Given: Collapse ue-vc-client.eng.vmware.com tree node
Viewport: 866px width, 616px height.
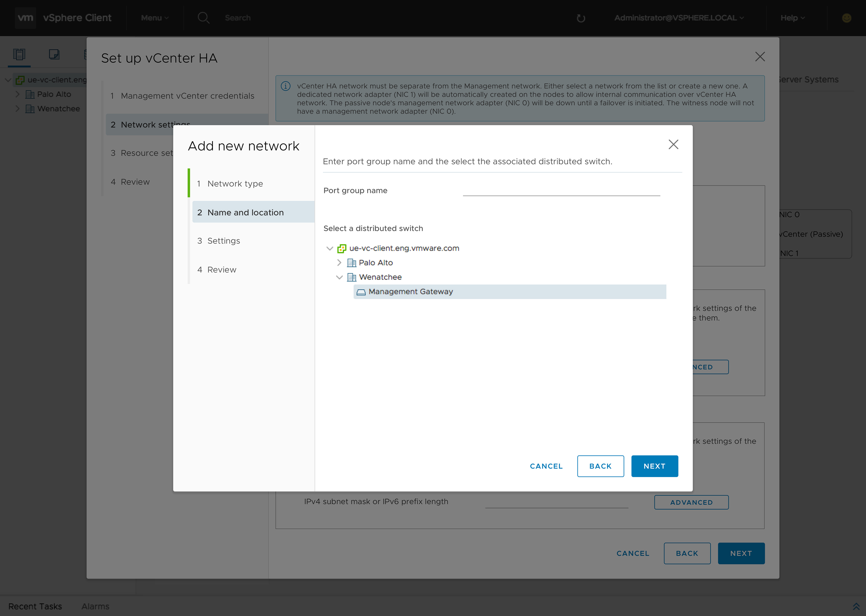Looking at the screenshot, I should [x=329, y=248].
